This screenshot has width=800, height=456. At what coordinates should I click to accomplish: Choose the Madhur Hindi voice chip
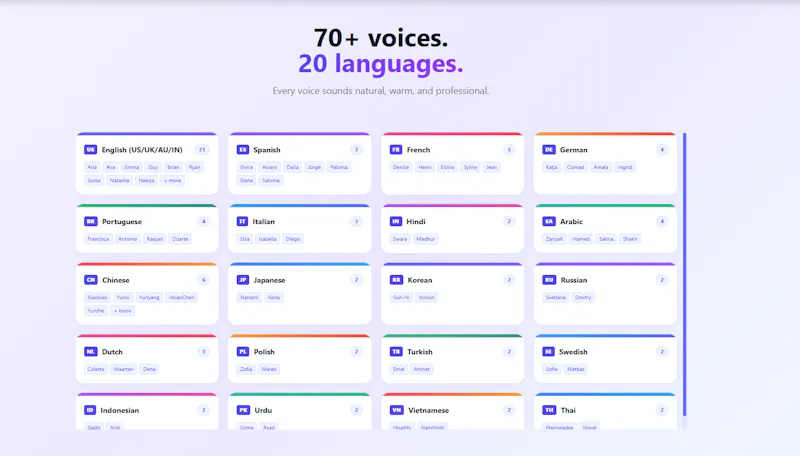pyautogui.click(x=426, y=239)
